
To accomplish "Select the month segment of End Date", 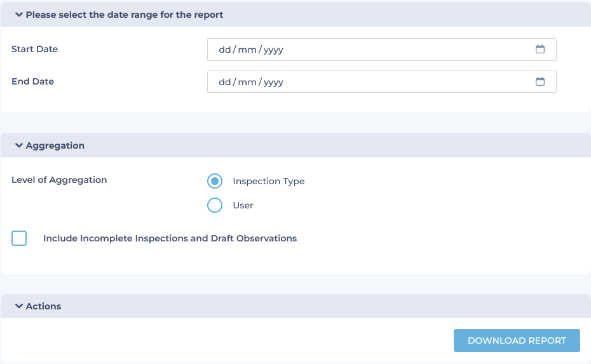I will [x=247, y=82].
